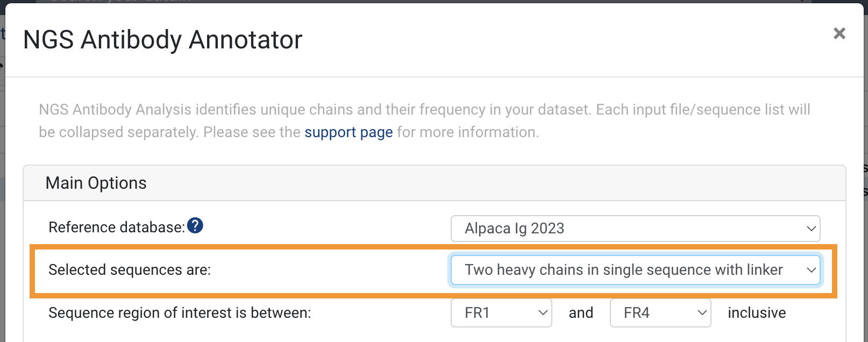Click the for more information text
The width and height of the screenshot is (868, 342).
[x=468, y=132]
